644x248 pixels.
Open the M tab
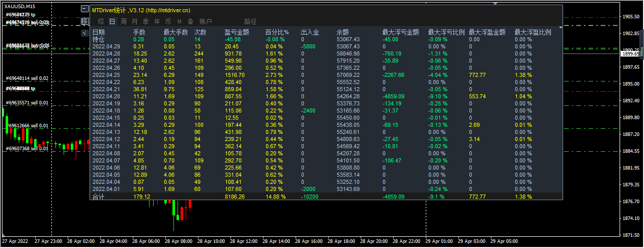tap(180, 21)
